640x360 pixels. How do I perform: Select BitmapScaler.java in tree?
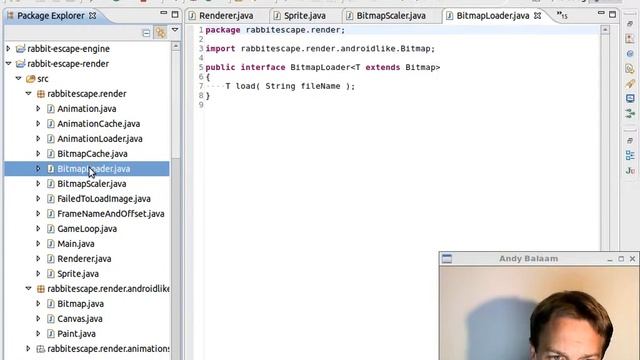coord(91,184)
